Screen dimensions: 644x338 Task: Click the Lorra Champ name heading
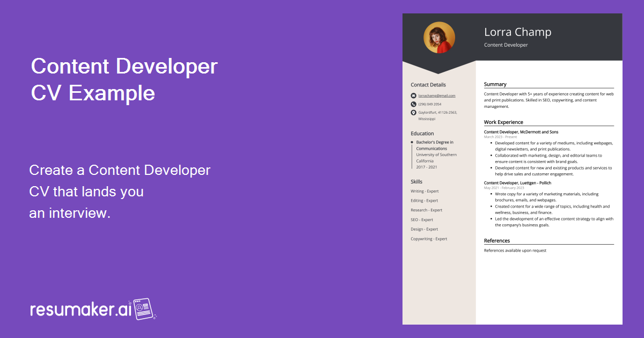[x=517, y=32]
